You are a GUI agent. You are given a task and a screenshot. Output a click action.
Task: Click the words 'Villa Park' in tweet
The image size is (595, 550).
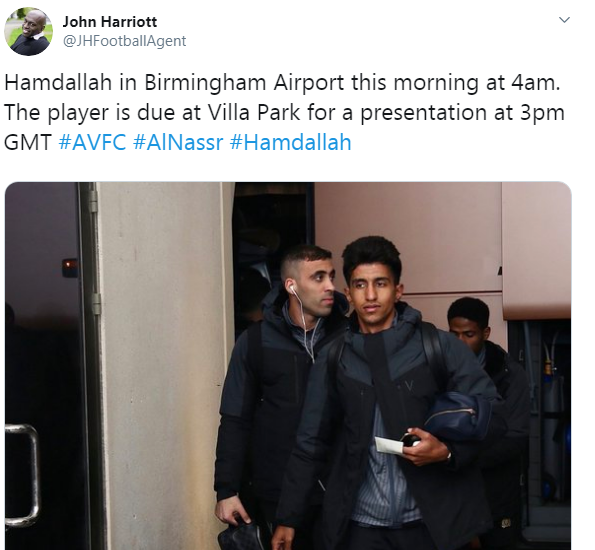pos(253,112)
